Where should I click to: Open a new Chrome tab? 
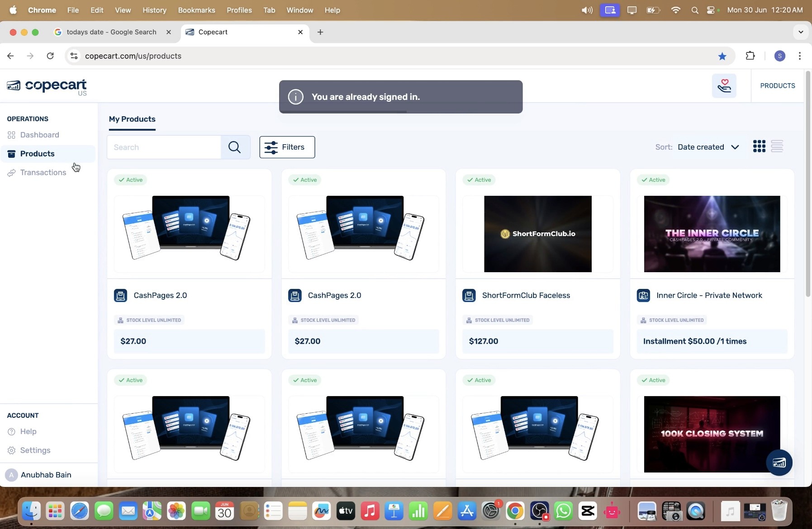pyautogui.click(x=320, y=32)
